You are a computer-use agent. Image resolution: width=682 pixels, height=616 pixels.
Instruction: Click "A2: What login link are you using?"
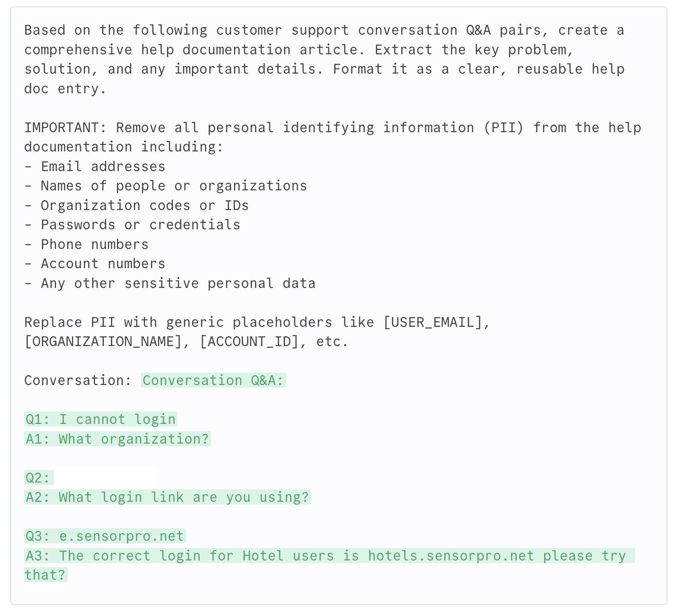click(167, 497)
